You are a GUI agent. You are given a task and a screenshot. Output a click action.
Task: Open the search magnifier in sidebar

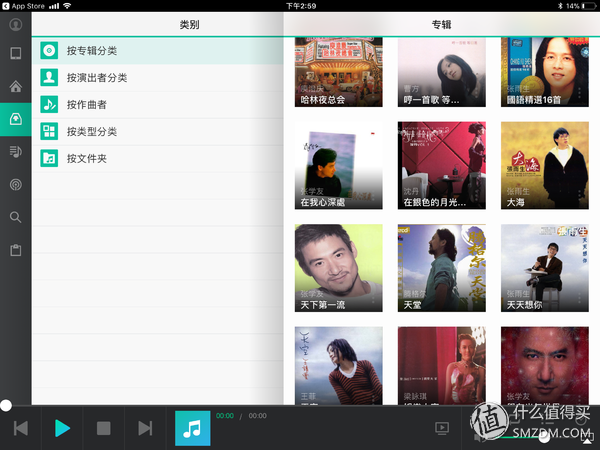[x=16, y=217]
